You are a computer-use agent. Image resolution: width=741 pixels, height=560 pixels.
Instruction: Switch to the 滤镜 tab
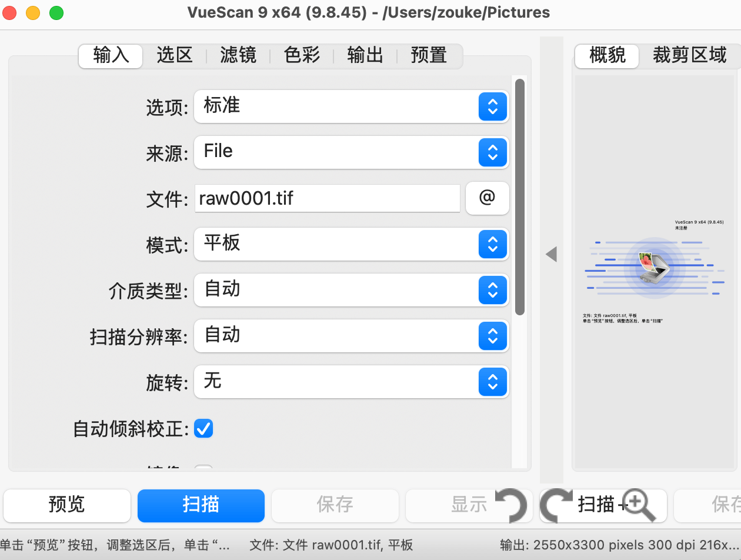click(238, 55)
